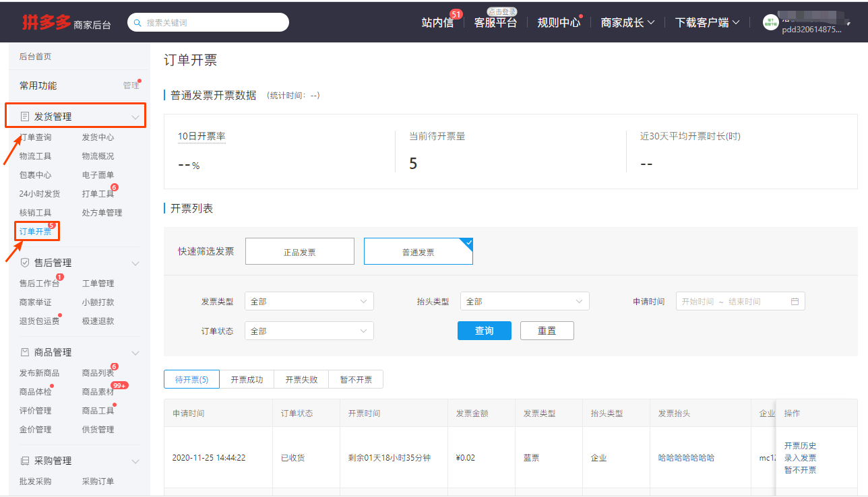This screenshot has height=497, width=868.
Task: Click the account avatar icon
Action: pos(770,22)
